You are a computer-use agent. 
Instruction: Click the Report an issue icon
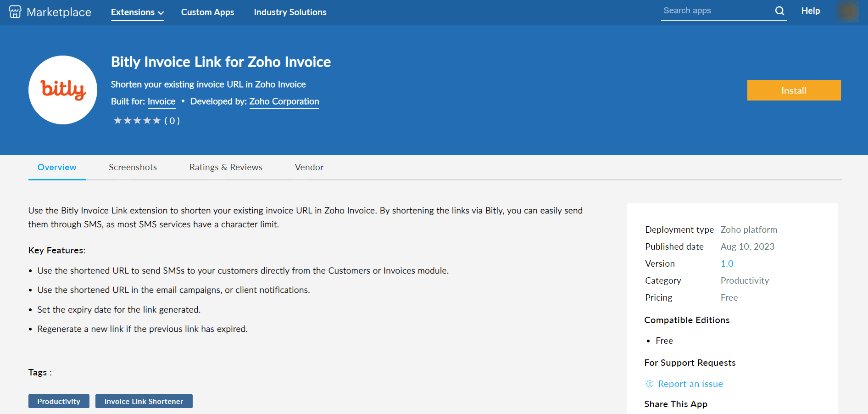click(650, 384)
